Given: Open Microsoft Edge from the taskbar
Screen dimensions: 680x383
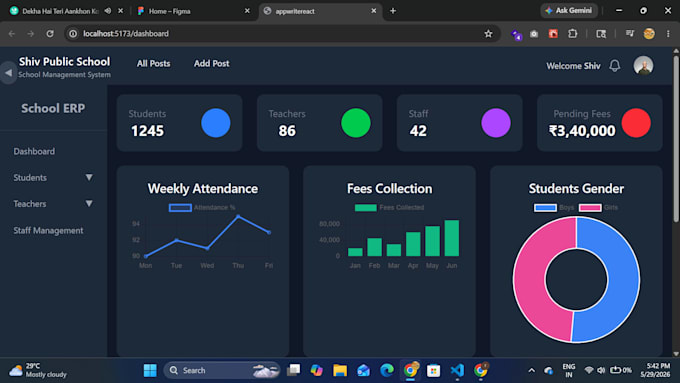Looking at the screenshot, I should [387, 370].
